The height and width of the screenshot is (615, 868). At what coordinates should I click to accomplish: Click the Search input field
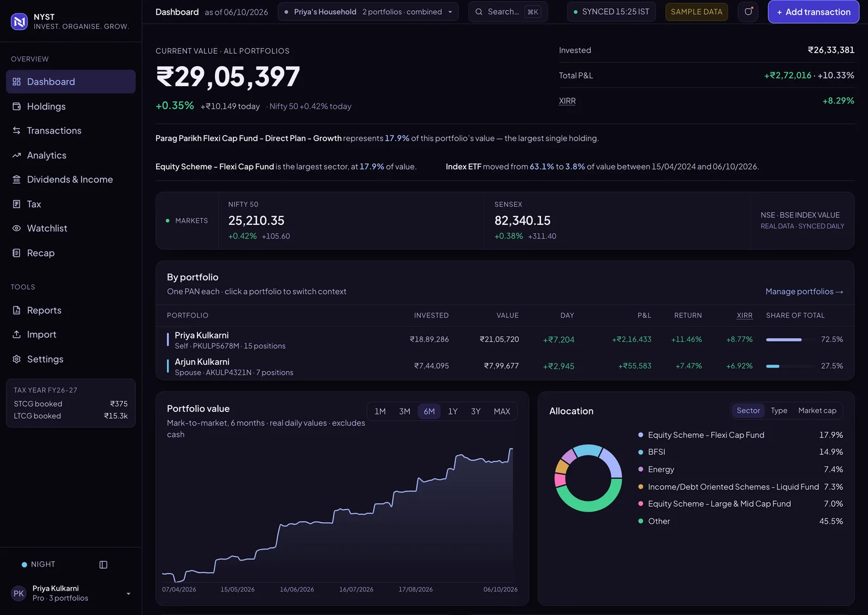click(x=508, y=12)
